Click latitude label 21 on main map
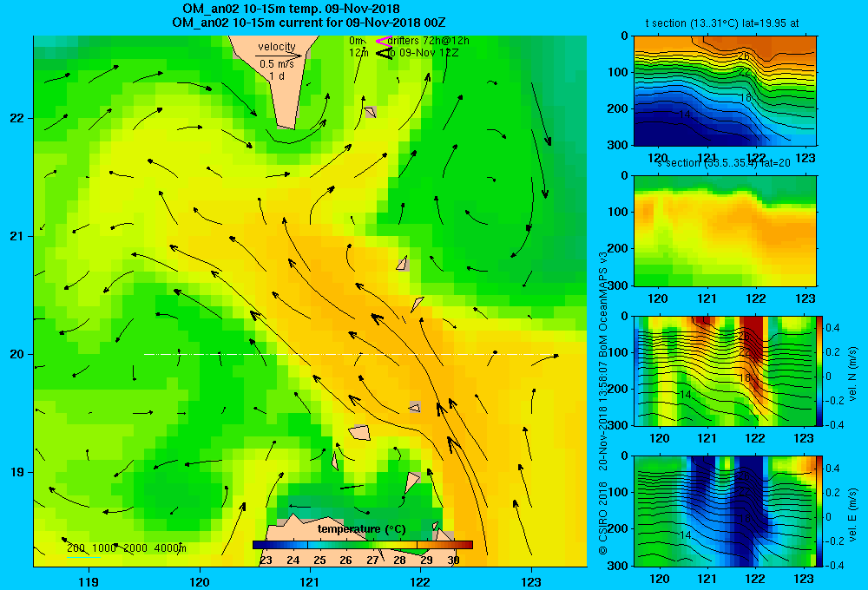The height and width of the screenshot is (590, 868). pyautogui.click(x=17, y=236)
